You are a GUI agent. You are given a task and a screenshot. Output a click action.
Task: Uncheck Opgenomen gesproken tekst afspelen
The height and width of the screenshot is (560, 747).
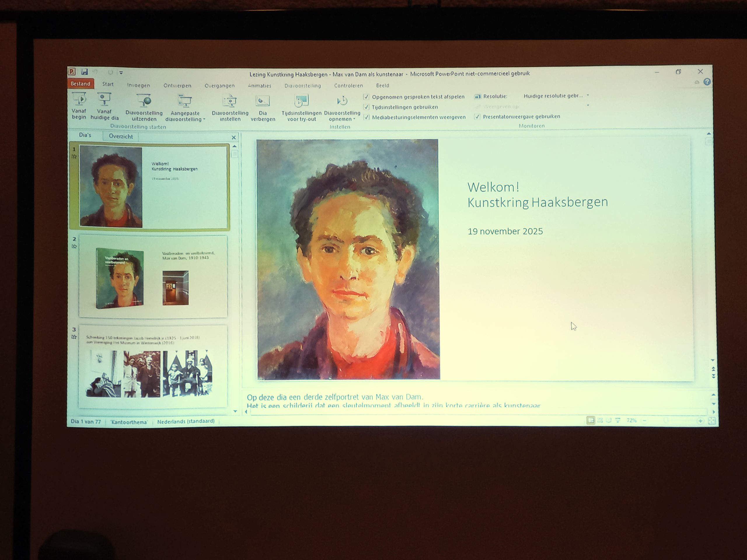[366, 97]
